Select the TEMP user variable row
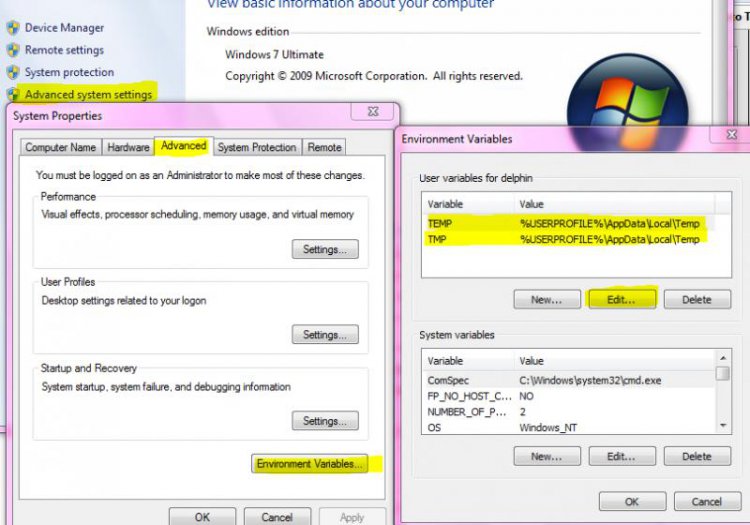The height and width of the screenshot is (525, 750). 569,223
